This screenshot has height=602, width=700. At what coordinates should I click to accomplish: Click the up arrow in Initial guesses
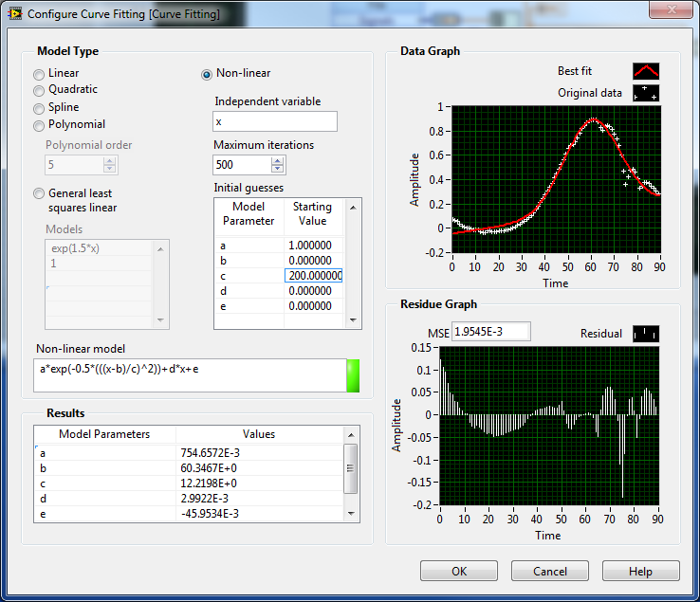coord(353,208)
